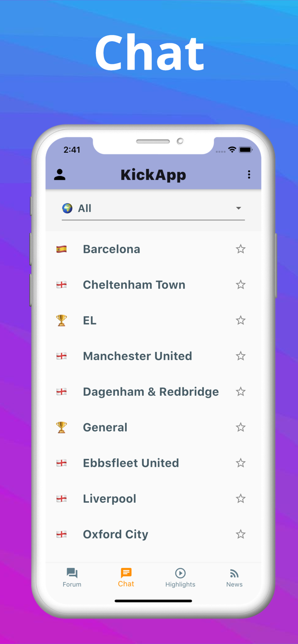Open the General chat room
This screenshot has width=298, height=644.
(105, 427)
